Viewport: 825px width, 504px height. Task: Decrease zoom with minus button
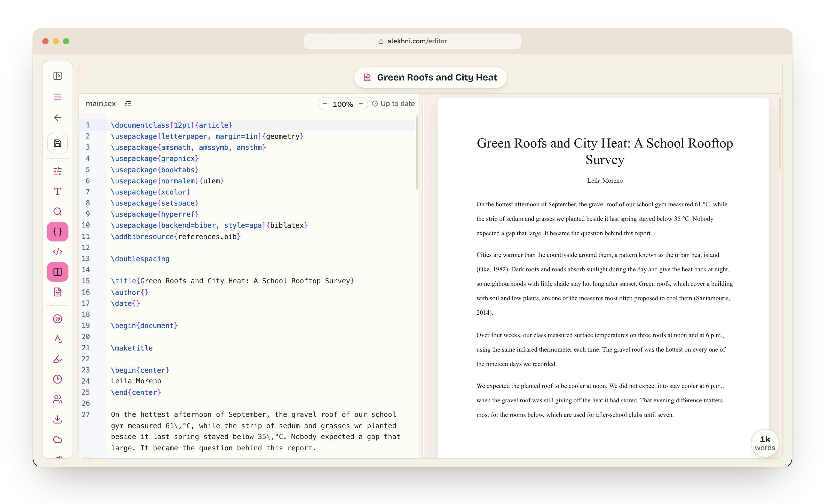tap(325, 104)
